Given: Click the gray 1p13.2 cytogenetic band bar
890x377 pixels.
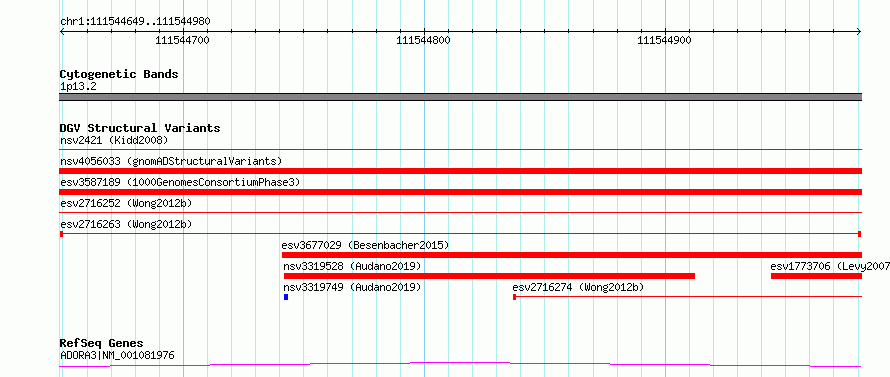Looking at the screenshot, I should click(460, 97).
